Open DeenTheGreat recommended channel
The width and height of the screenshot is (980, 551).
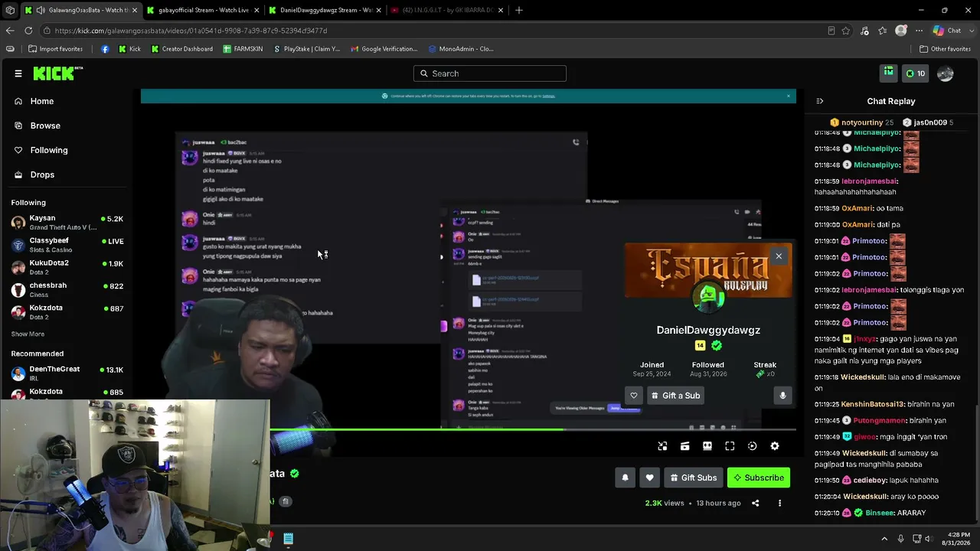coord(67,373)
